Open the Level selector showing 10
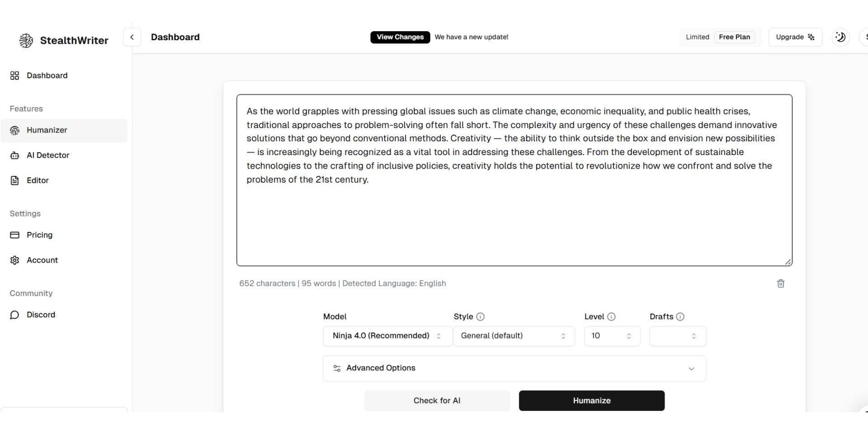The width and height of the screenshot is (868, 434). coord(612,336)
